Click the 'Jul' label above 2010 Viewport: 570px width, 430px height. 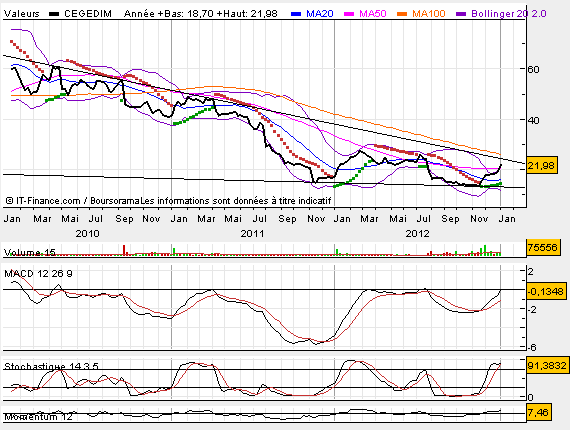click(x=96, y=219)
